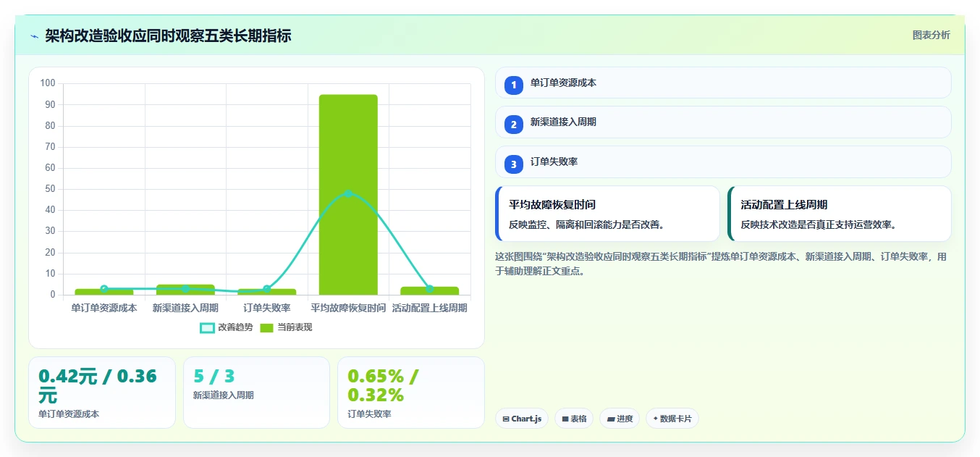Screen dimensions: 980x457
Task: Click the 反映技术改造是否真正支持运营效率 description
Action: [x=819, y=225]
